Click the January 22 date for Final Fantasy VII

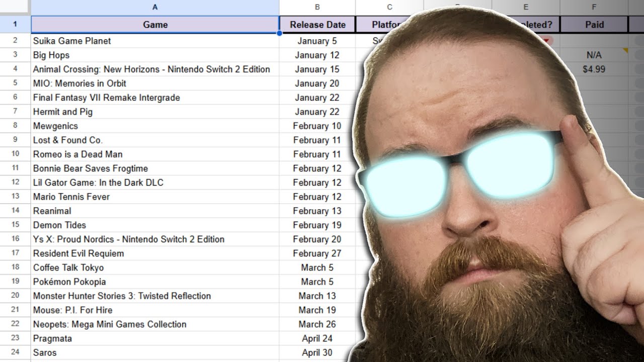click(x=317, y=97)
